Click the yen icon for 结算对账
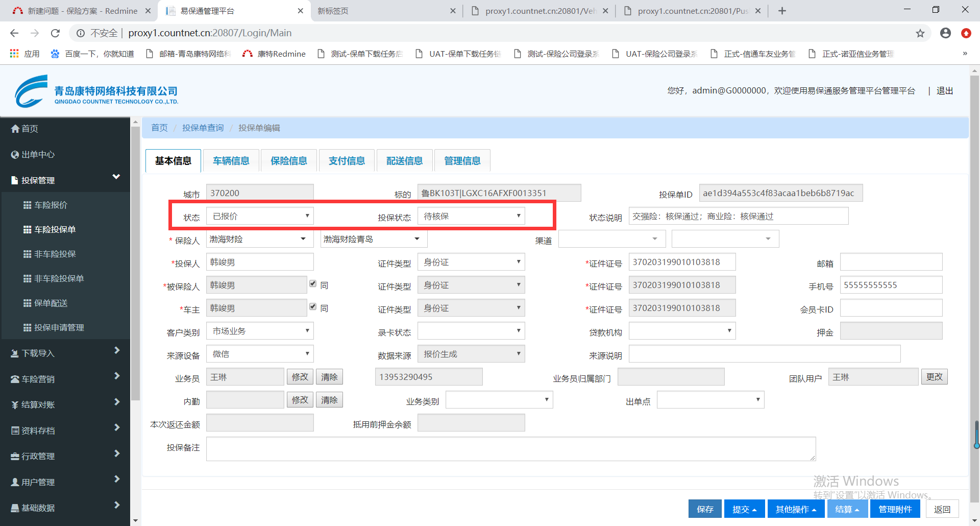 coord(15,405)
